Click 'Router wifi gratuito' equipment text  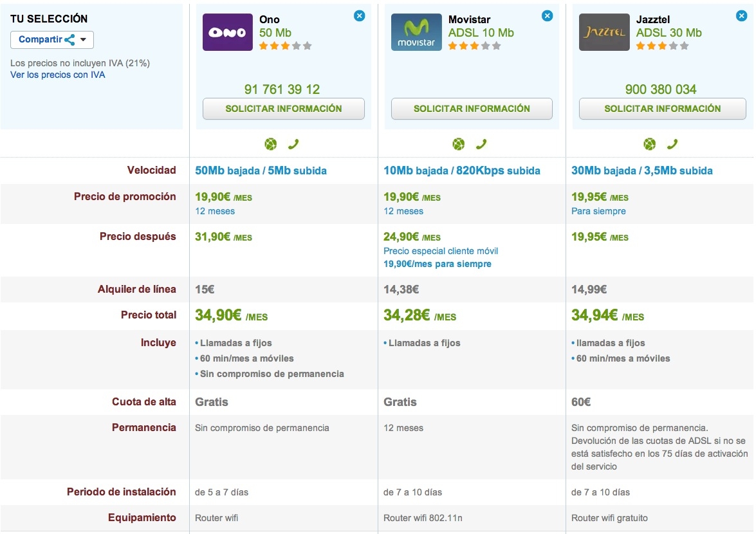(609, 518)
